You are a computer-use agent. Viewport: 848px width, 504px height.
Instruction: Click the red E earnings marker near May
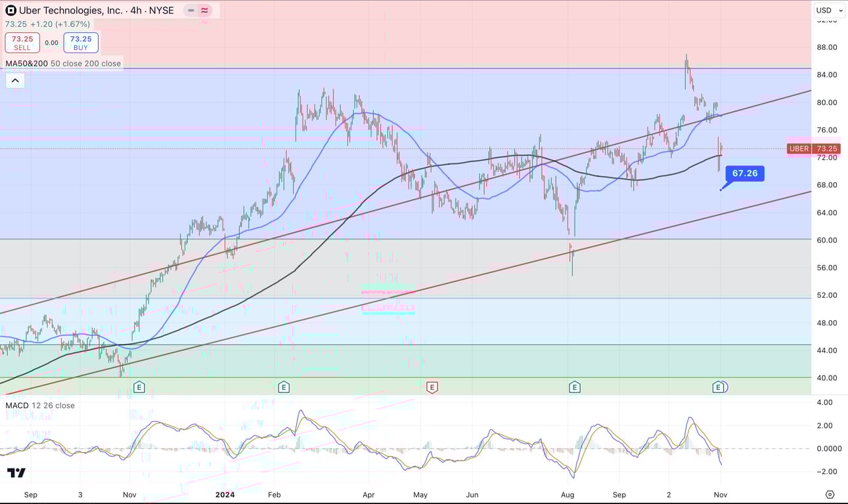click(432, 387)
